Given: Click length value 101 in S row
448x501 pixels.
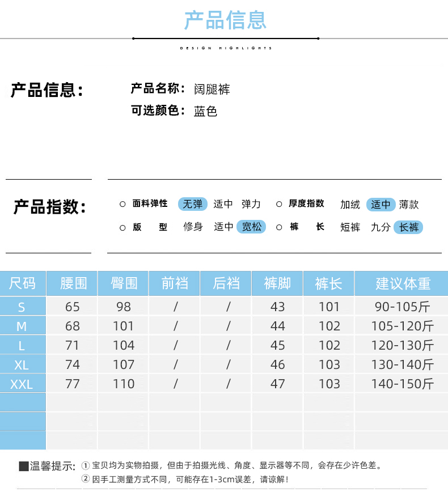Looking at the screenshot, I should click(x=329, y=307).
